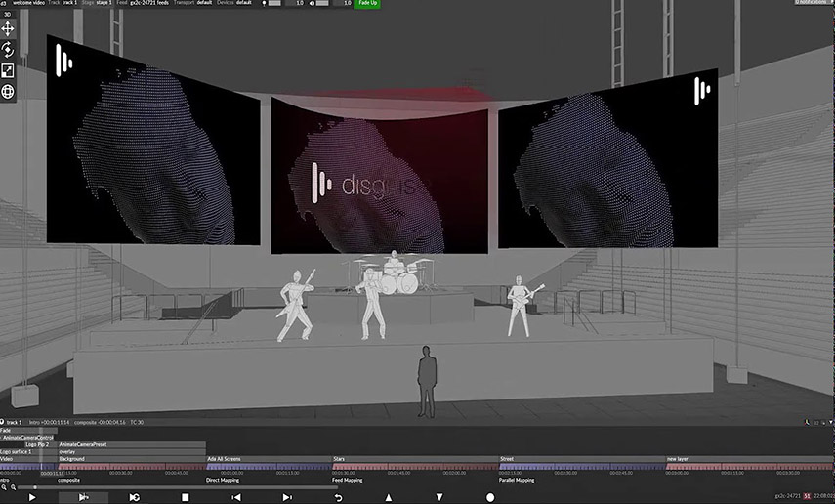
Task: Click the 3D view label at top left
Action: pyautogui.click(x=7, y=15)
